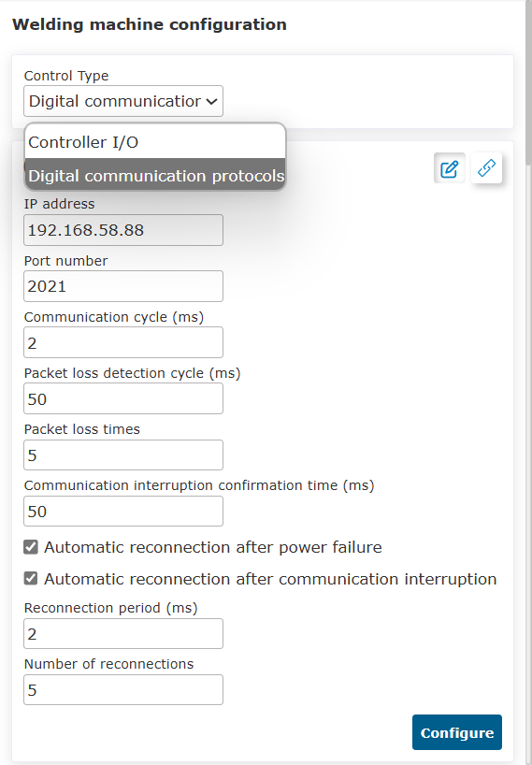Click the Control Type label
Screen dimensions: 532x765
66,76
